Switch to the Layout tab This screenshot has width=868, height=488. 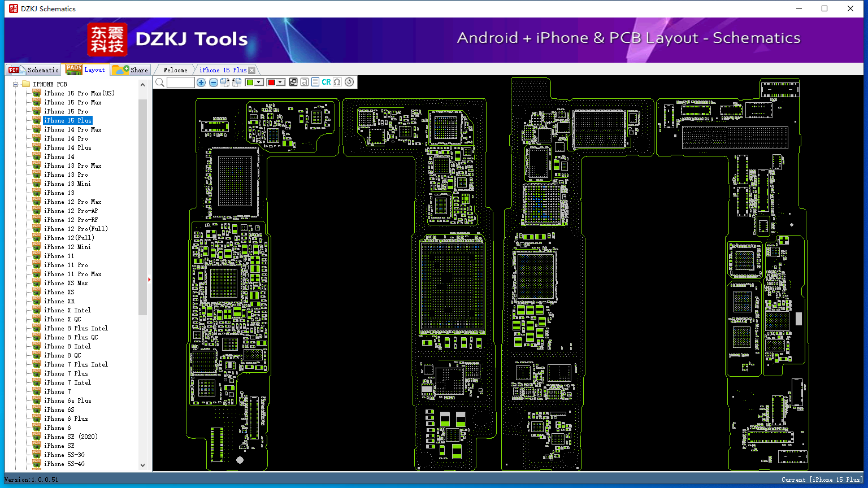click(x=86, y=69)
